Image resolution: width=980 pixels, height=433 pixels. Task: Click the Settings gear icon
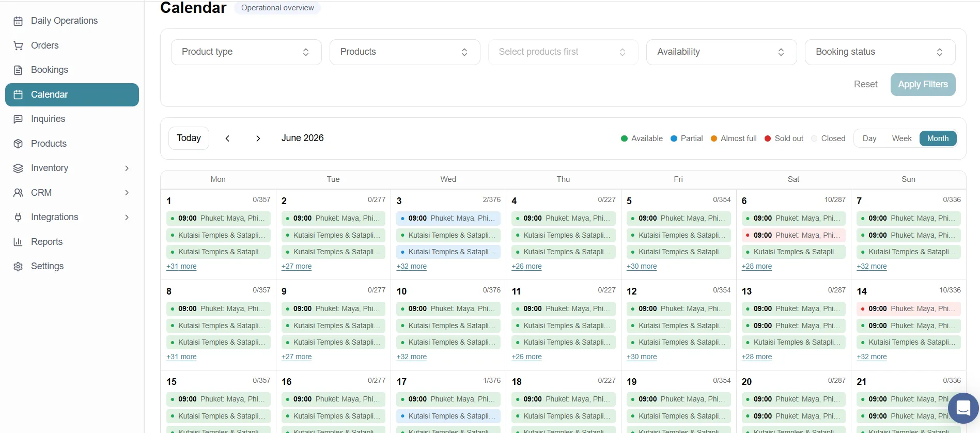[18, 267]
